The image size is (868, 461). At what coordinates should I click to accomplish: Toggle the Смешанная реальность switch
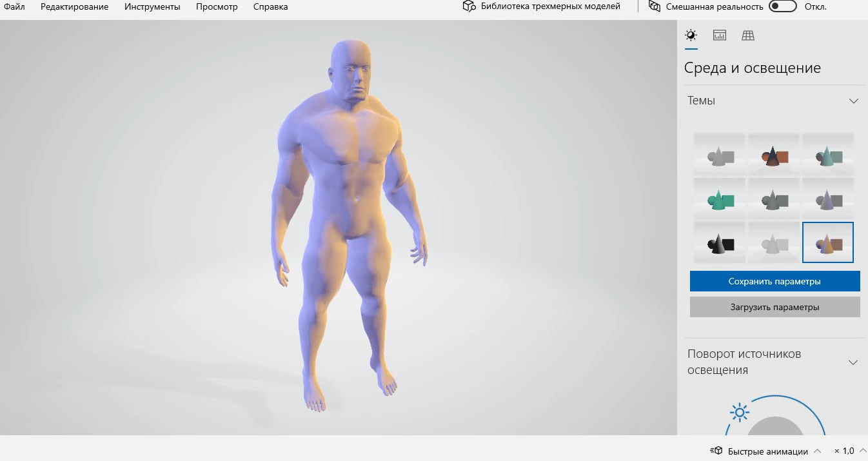point(783,6)
